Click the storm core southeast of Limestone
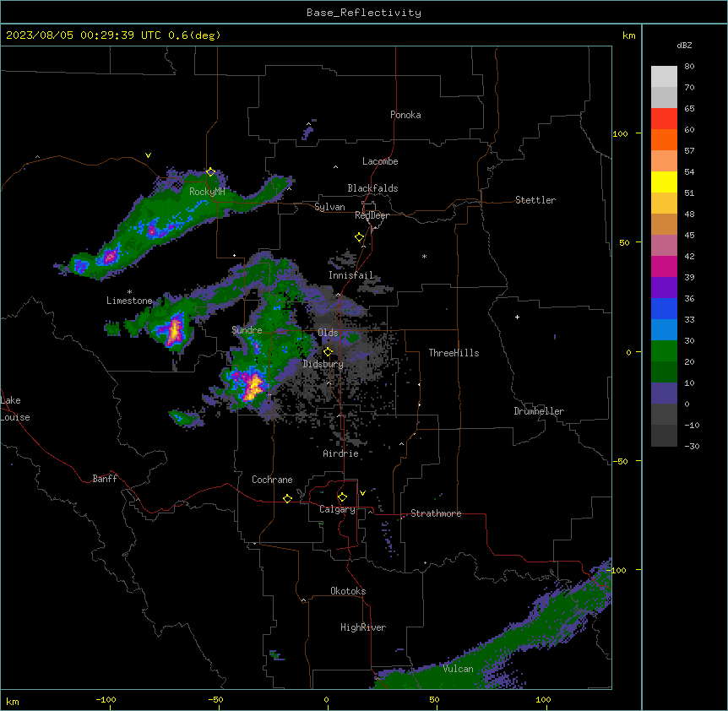The height and width of the screenshot is (711, 728). pyautogui.click(x=174, y=330)
